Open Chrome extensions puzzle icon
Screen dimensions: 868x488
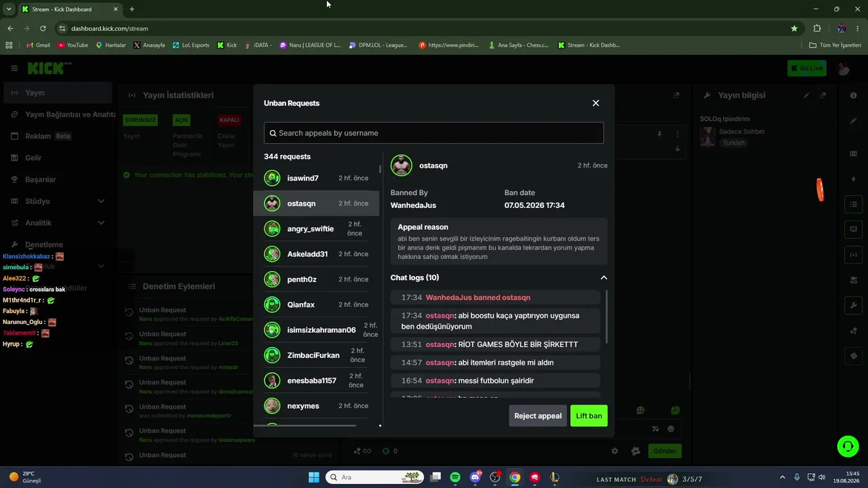coord(817,28)
